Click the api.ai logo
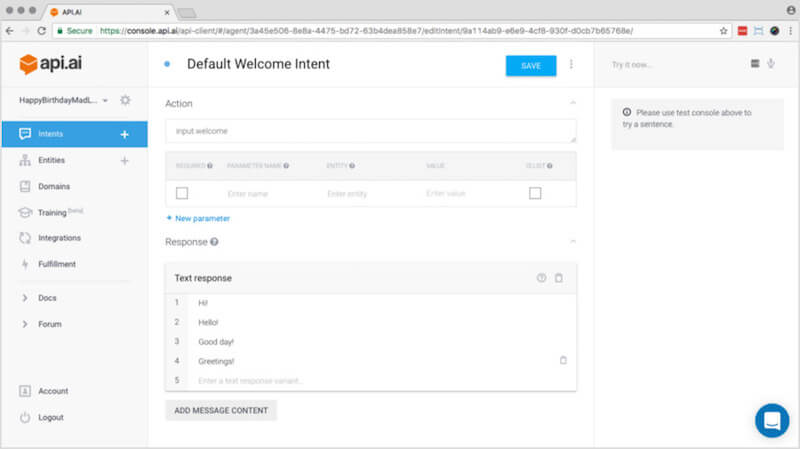 tap(50, 64)
